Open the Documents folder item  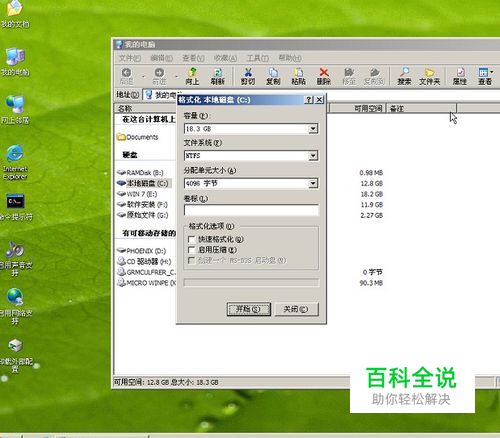(138, 137)
